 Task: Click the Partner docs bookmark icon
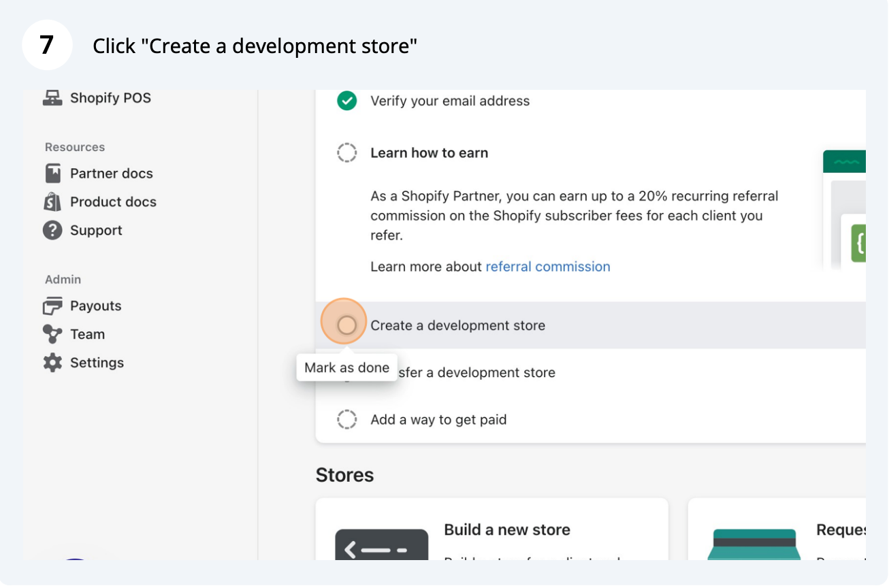[52, 174]
